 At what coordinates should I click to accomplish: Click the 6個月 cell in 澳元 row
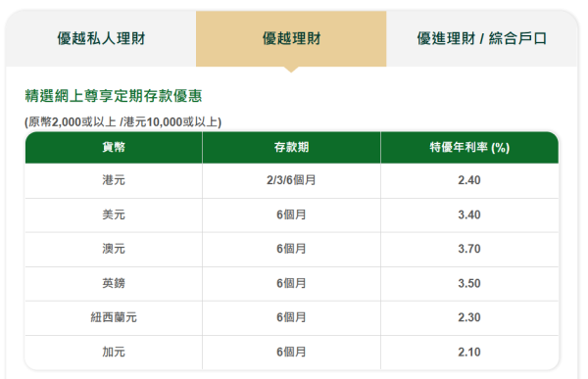point(291,249)
